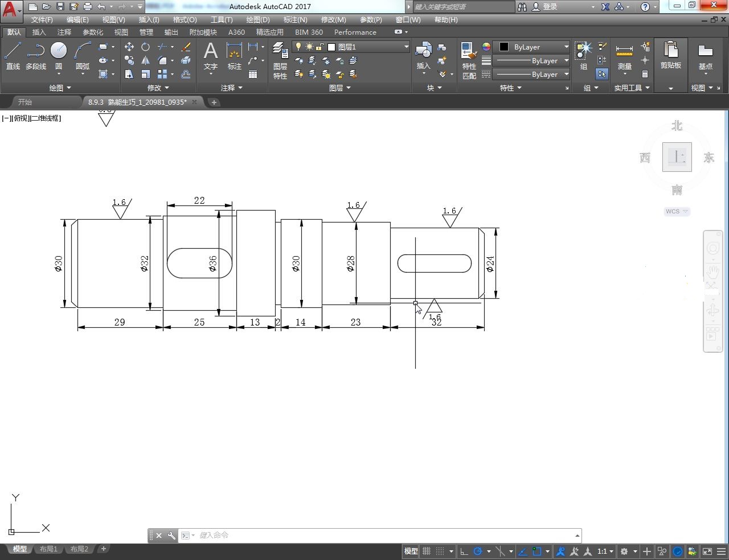Screen dimensions: 729x560
Task: Open the 格式(O) menu
Action: 185,19
